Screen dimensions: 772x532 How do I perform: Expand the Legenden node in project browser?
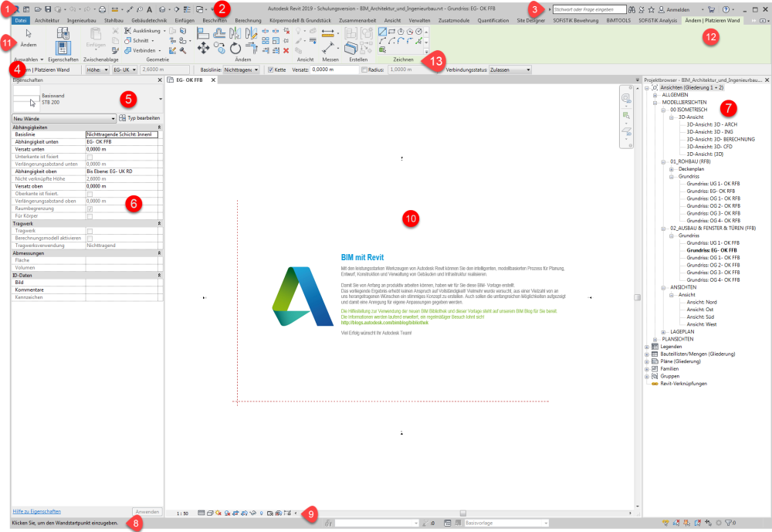[646, 347]
